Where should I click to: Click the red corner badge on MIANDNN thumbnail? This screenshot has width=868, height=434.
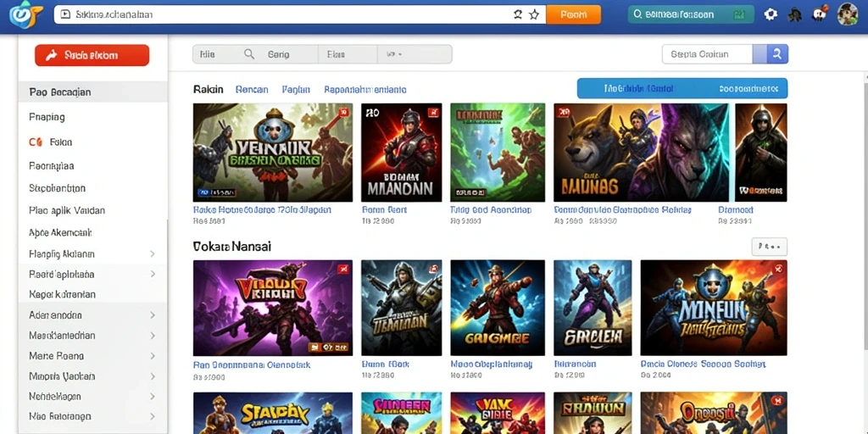point(433,113)
